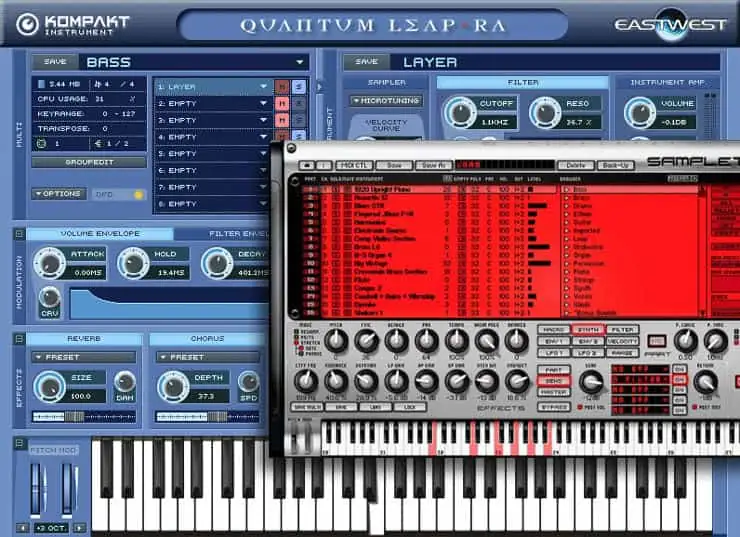
Task: Click the reverb DAM knob
Action: pyautogui.click(x=125, y=382)
